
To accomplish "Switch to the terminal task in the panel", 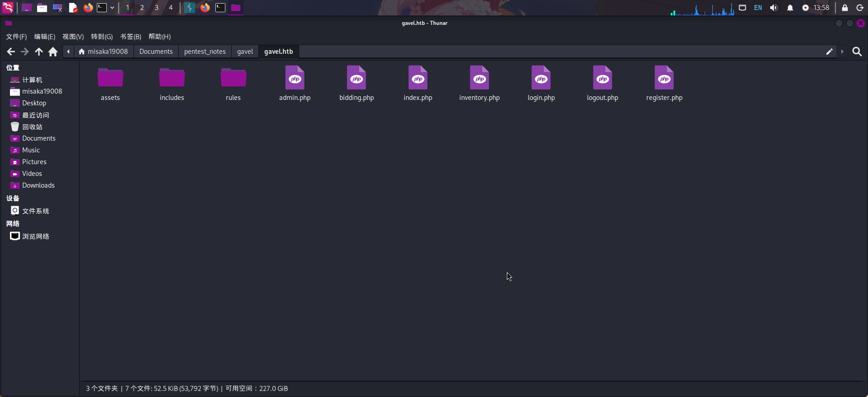I will pos(220,8).
